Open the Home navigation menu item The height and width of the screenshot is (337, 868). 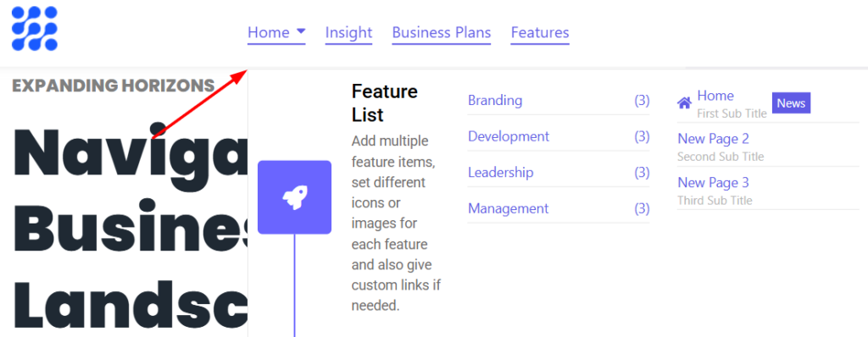coord(269,33)
